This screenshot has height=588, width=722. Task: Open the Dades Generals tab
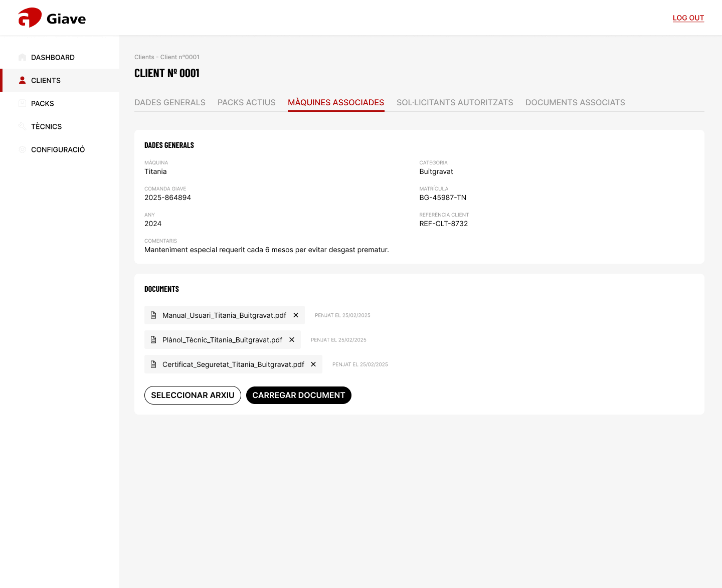pos(170,102)
